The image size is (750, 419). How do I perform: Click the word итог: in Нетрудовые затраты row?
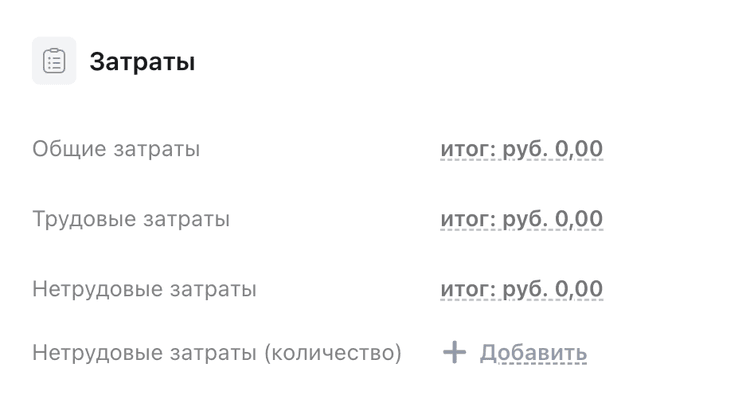pos(468,289)
